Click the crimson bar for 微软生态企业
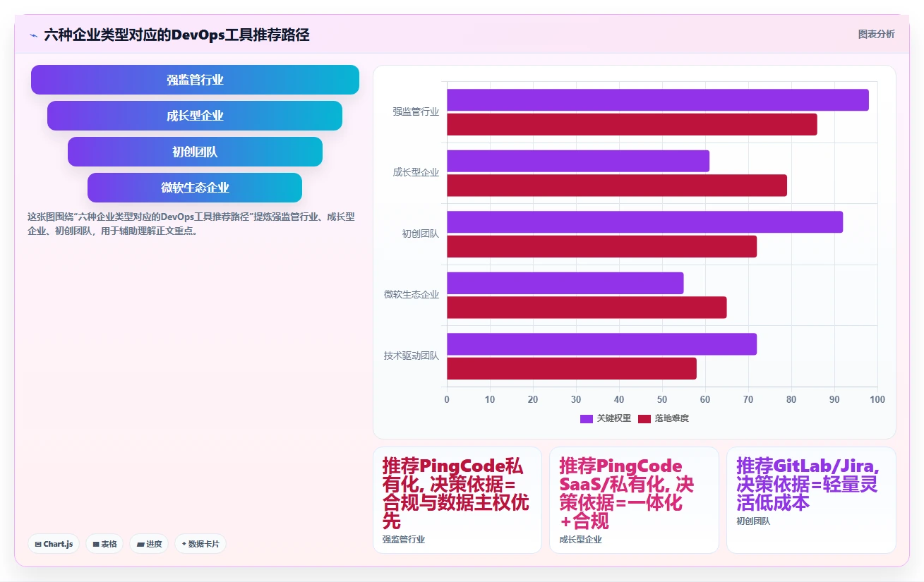The width and height of the screenshot is (924, 582). tap(587, 308)
